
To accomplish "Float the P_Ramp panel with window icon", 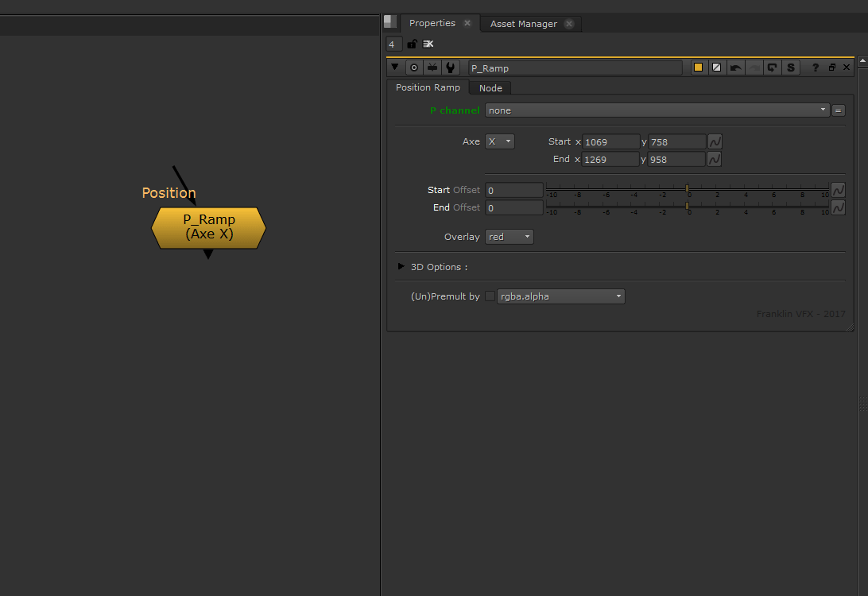I will pyautogui.click(x=831, y=67).
